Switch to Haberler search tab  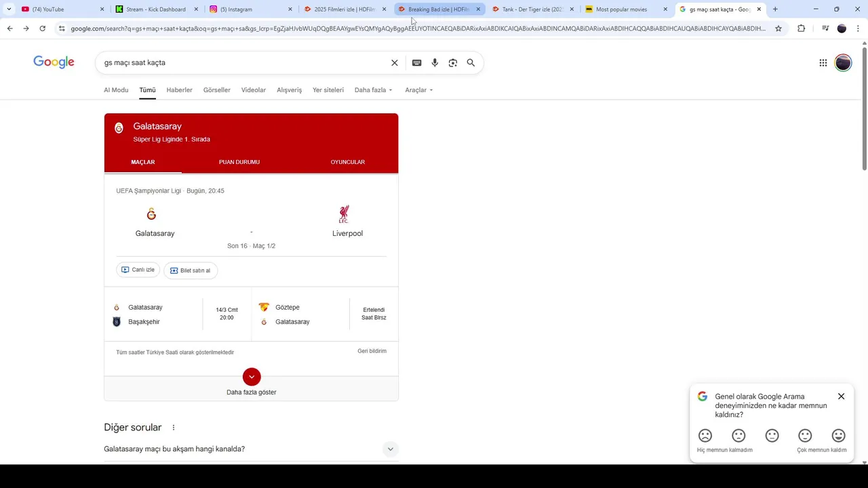pyautogui.click(x=180, y=90)
